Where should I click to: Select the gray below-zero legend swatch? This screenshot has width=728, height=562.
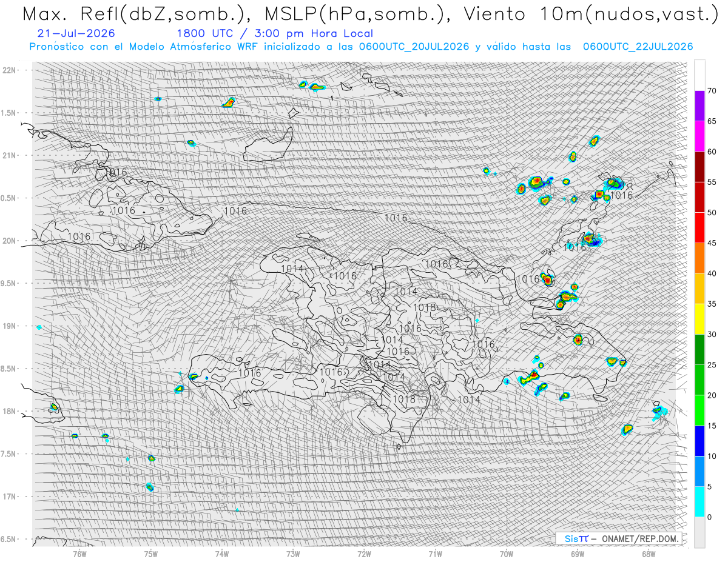tap(699, 532)
